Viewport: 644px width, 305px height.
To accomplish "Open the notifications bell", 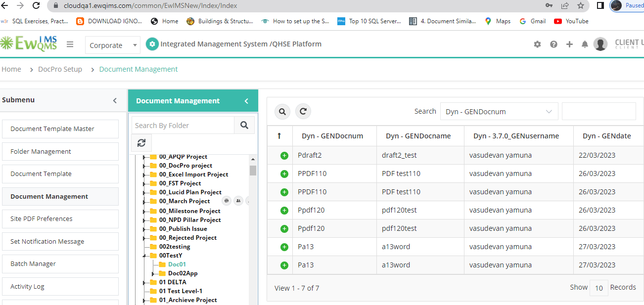I will (x=585, y=44).
